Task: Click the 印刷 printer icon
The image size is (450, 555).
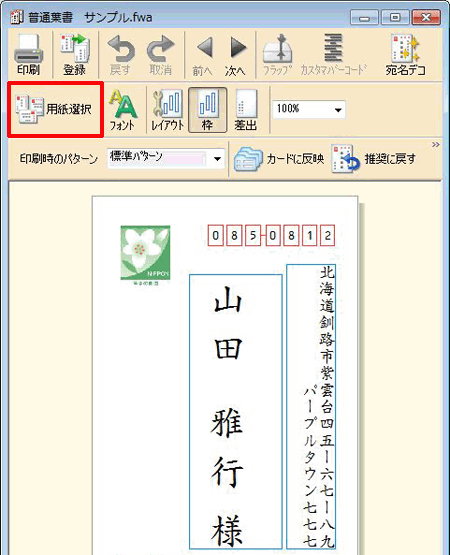Action: coord(28,54)
